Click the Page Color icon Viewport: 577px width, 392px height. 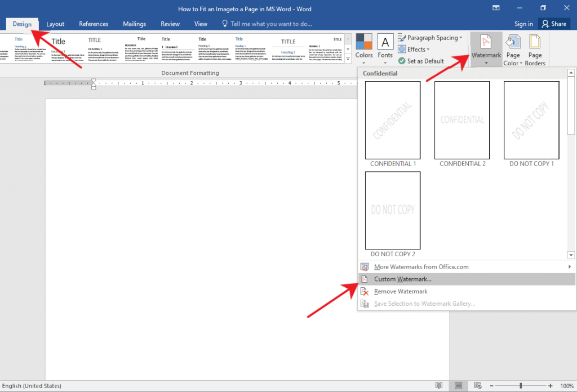(x=513, y=45)
